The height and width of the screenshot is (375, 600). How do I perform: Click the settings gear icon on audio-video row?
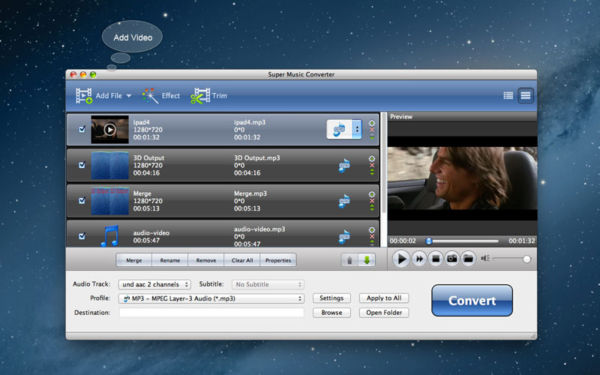click(x=372, y=230)
